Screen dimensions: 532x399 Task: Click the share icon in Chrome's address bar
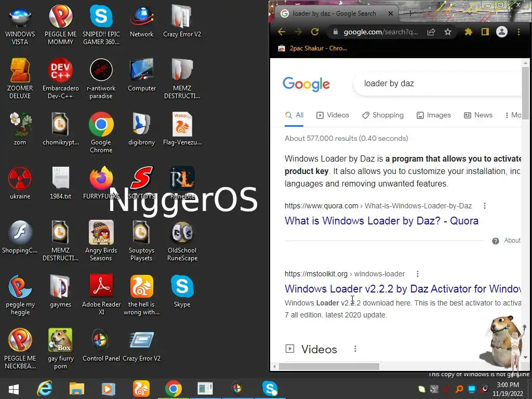pos(431,32)
